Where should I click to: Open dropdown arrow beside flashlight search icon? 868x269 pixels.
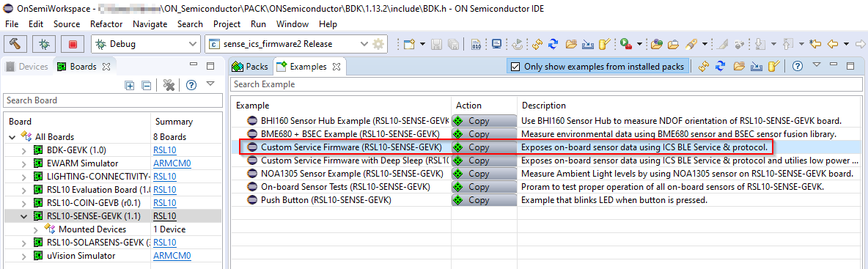[704, 44]
